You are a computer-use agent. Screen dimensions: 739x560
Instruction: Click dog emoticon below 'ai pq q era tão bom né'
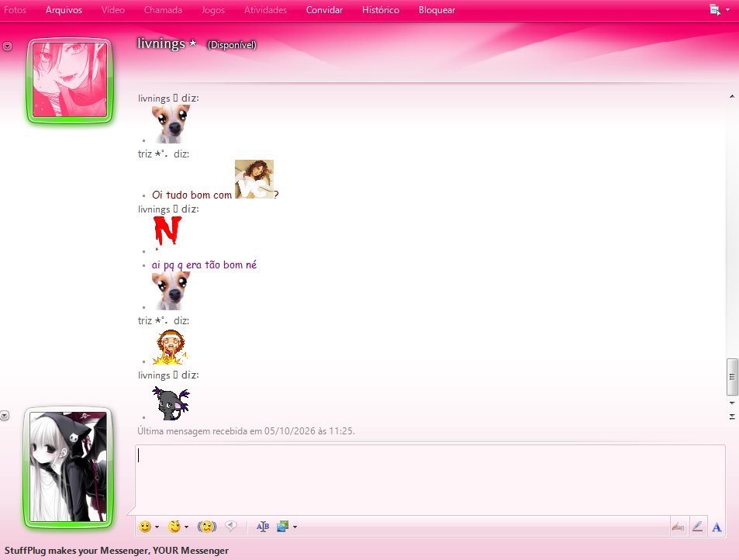point(171,290)
